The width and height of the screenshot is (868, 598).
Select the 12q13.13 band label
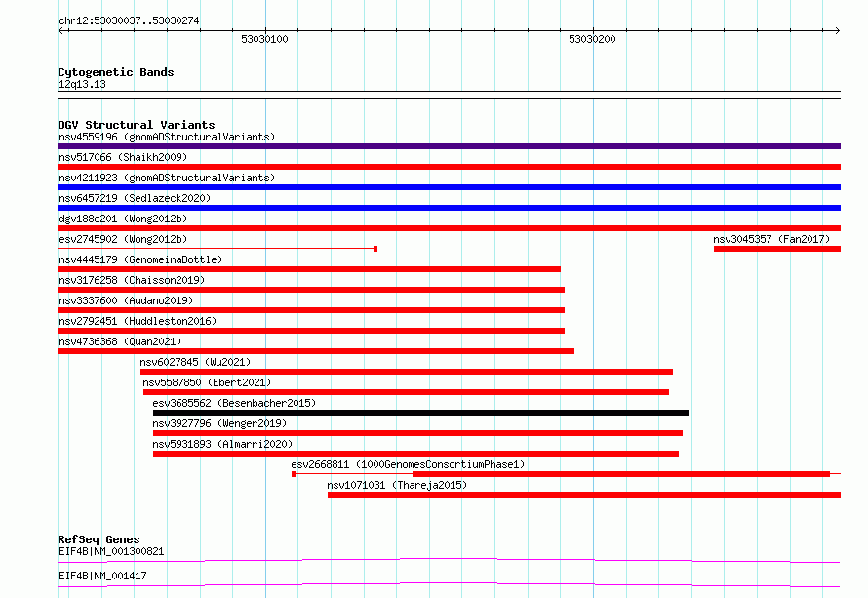[82, 84]
